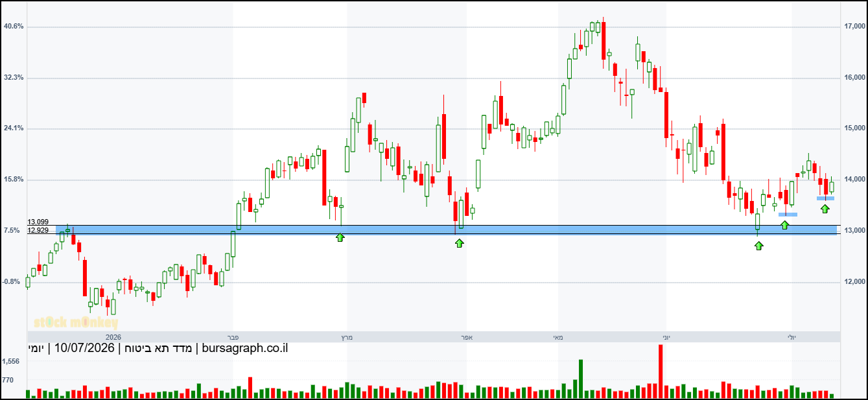This screenshot has height=400, width=868.
Task: Click the leftmost green up arrow marker
Action: (340, 237)
